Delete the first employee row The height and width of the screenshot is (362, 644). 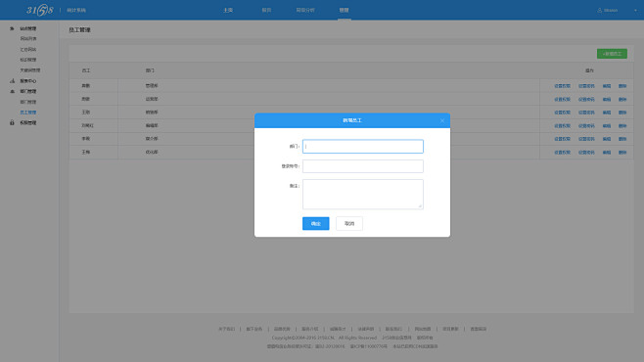pyautogui.click(x=622, y=86)
